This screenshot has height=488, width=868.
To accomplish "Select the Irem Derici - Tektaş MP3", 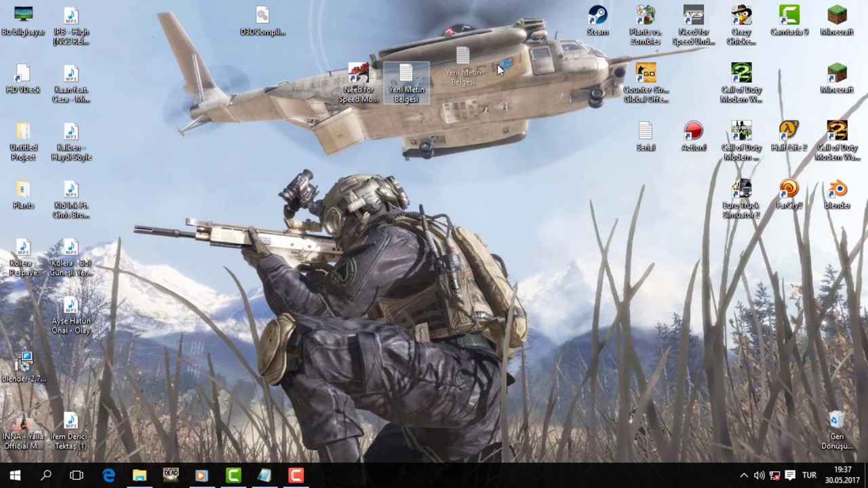I will click(x=71, y=432).
